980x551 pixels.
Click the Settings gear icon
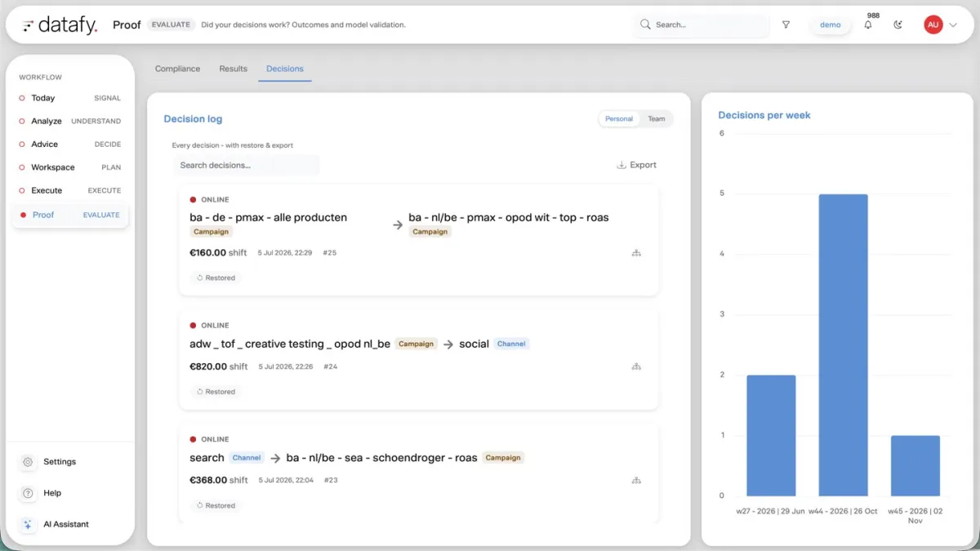coord(28,462)
